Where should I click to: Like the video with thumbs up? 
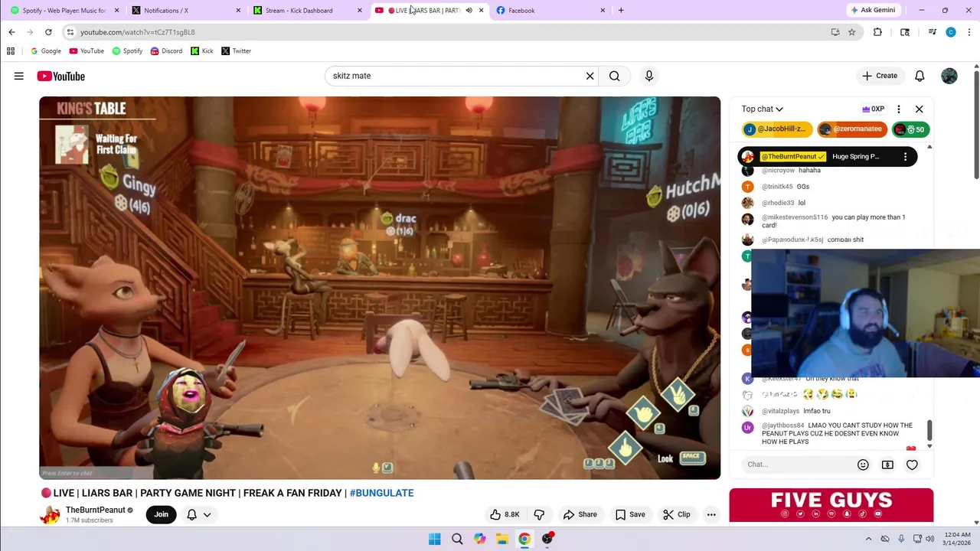505,514
